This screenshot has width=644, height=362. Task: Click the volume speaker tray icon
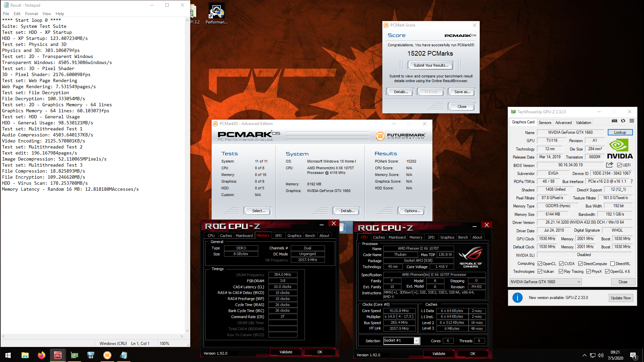coord(600,356)
